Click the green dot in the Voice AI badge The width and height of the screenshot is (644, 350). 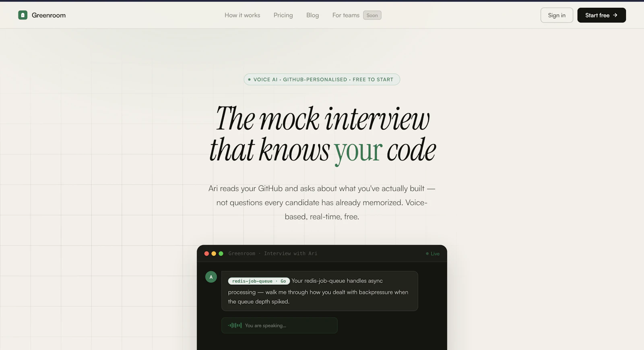(x=250, y=79)
